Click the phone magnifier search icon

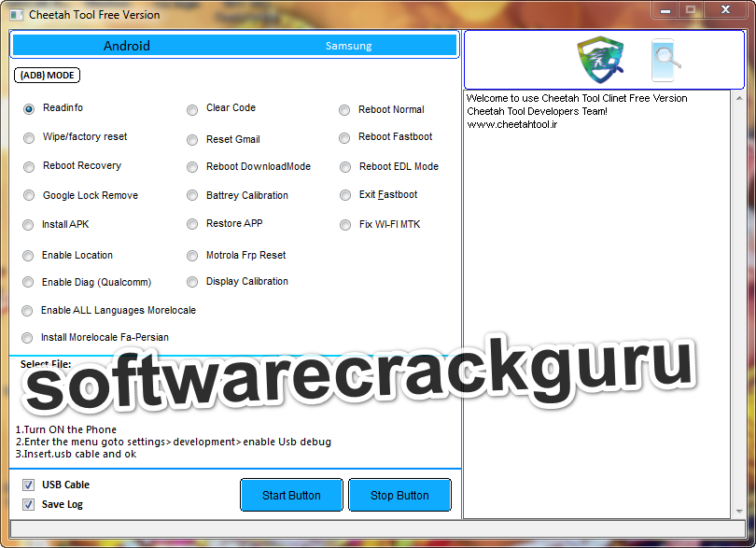click(x=665, y=61)
